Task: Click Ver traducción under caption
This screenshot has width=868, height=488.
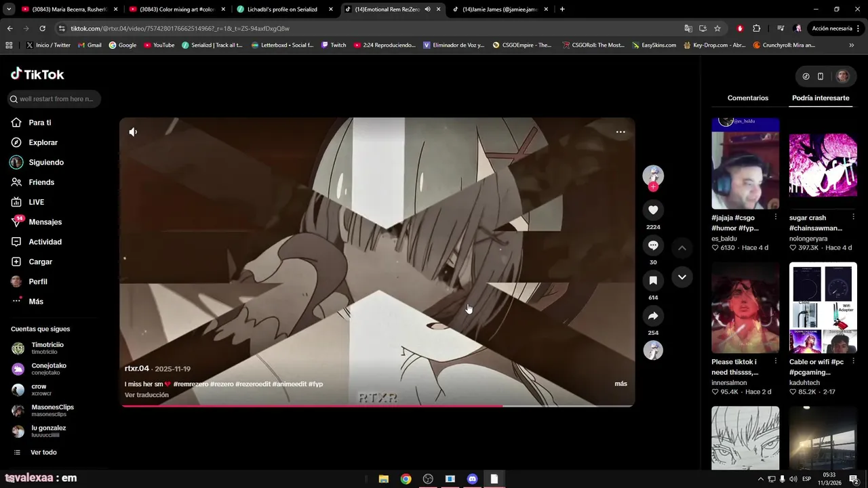Action: click(x=146, y=395)
